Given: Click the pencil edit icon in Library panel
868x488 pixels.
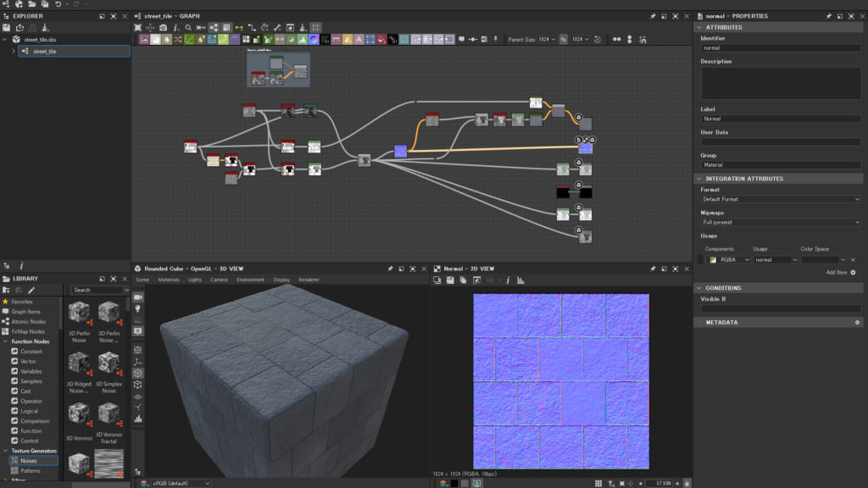Looking at the screenshot, I should point(31,290).
